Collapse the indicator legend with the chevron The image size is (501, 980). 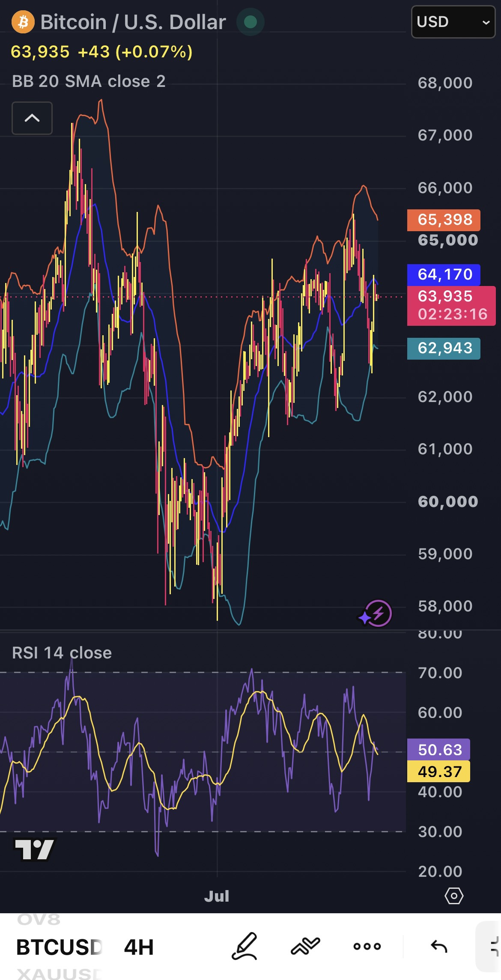click(x=32, y=118)
